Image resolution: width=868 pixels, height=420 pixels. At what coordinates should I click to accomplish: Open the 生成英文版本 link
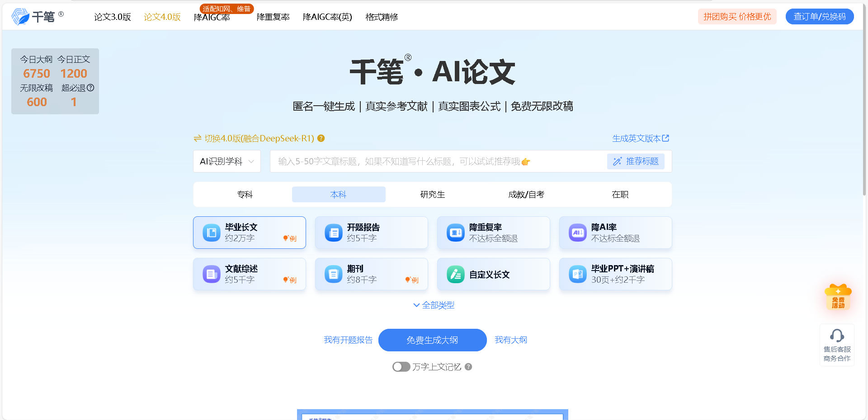click(x=637, y=138)
